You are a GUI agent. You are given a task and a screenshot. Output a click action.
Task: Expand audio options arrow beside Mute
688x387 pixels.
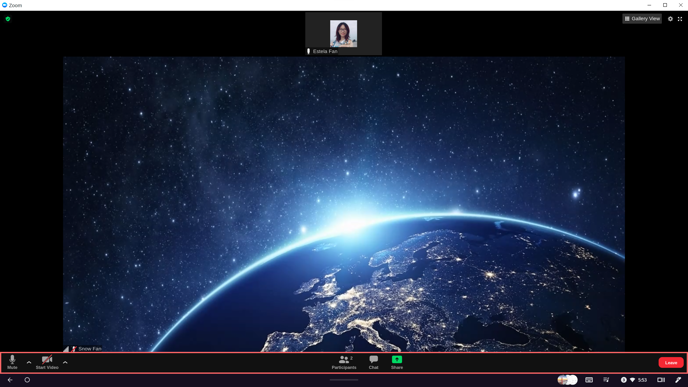(x=29, y=362)
